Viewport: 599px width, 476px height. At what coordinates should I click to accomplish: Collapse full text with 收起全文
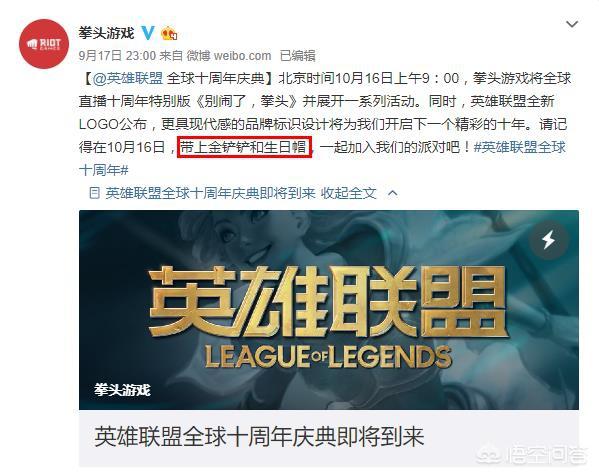click(x=348, y=193)
